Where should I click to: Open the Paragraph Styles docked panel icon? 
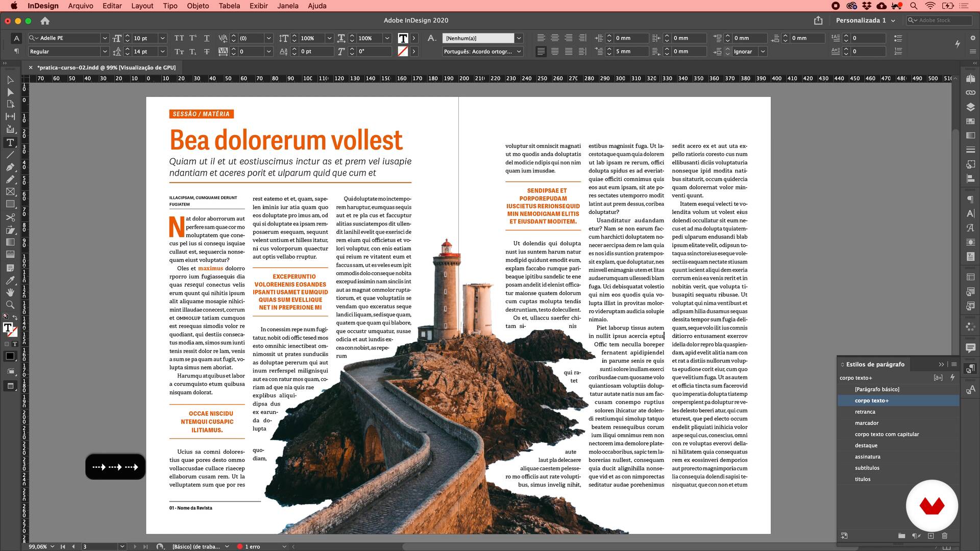tap(970, 368)
